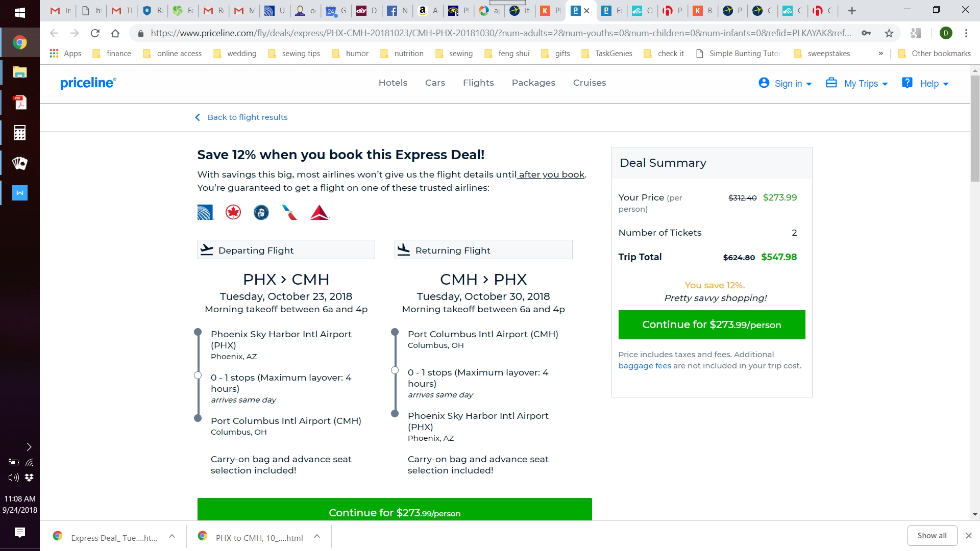Image resolution: width=980 pixels, height=551 pixels.
Task: Open a new browser tab
Action: [852, 11]
